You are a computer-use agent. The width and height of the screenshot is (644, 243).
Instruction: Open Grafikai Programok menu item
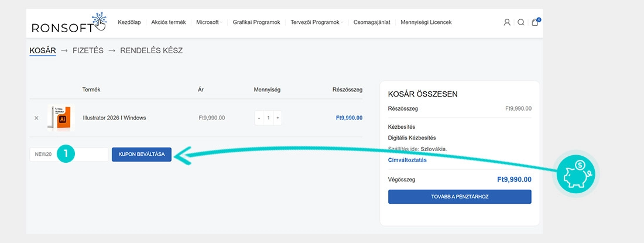click(x=256, y=22)
